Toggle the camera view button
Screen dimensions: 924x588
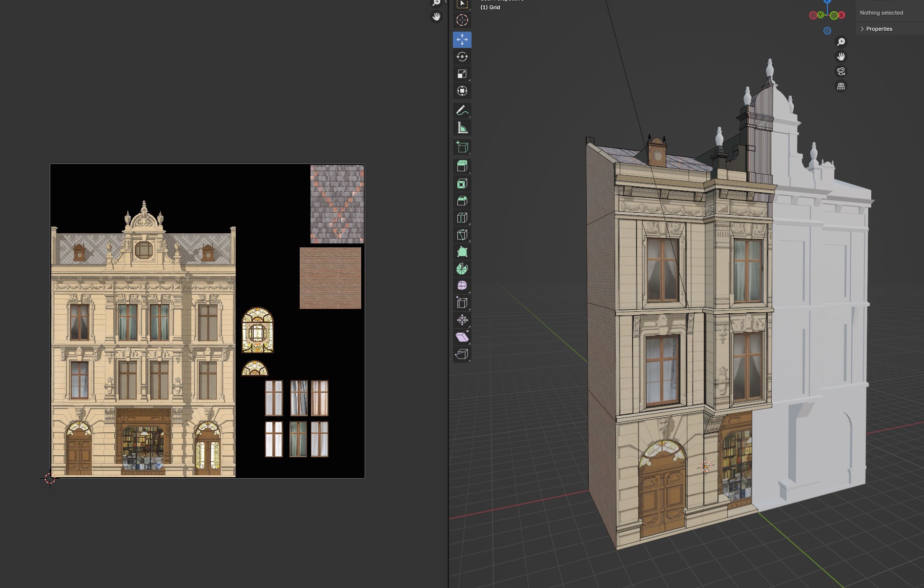pos(841,71)
